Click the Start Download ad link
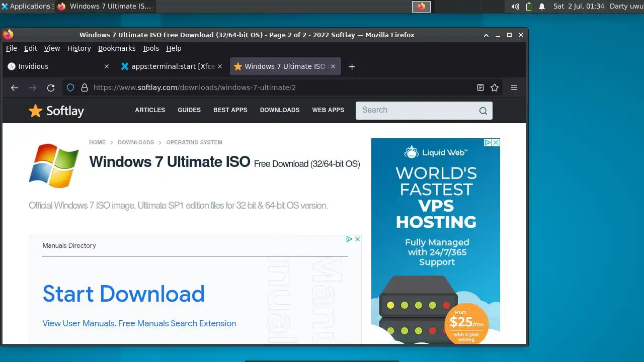This screenshot has width=644, height=362. [124, 294]
